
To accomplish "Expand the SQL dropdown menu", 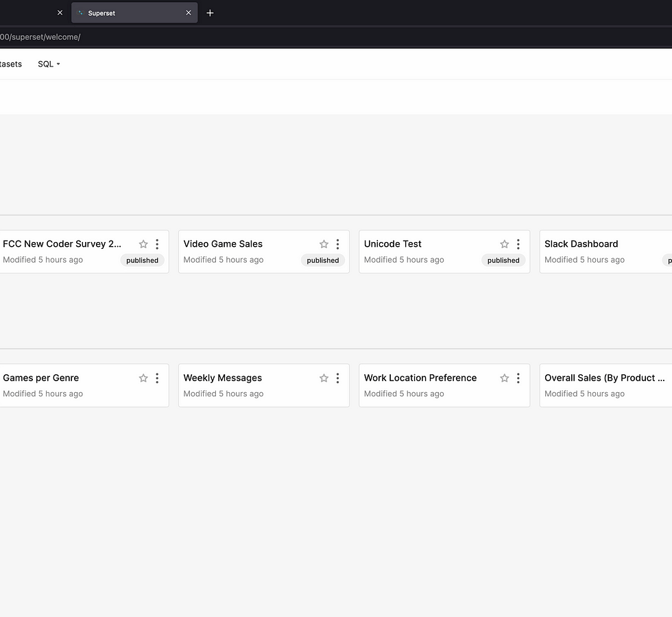I will (x=49, y=64).
